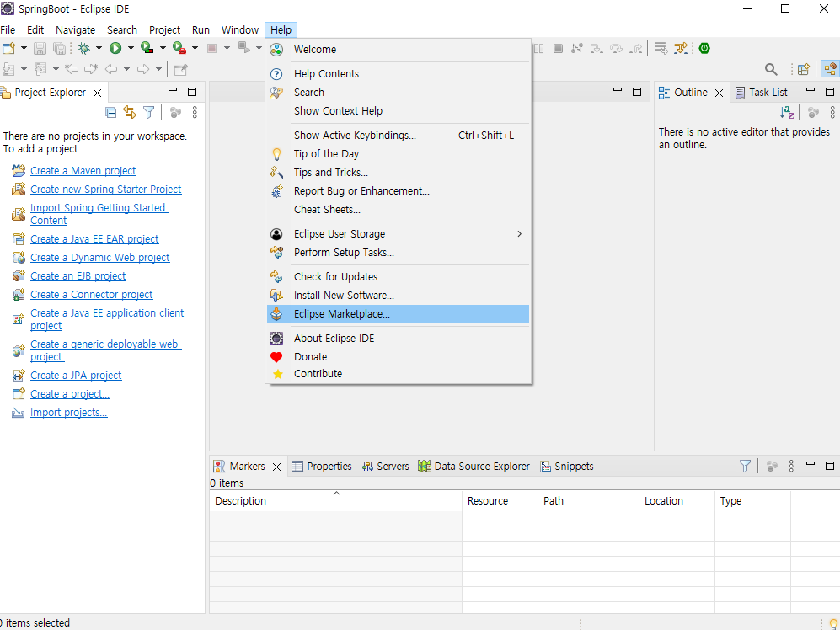Close the Outline tab
Screen dimensions: 840x630
click(720, 93)
